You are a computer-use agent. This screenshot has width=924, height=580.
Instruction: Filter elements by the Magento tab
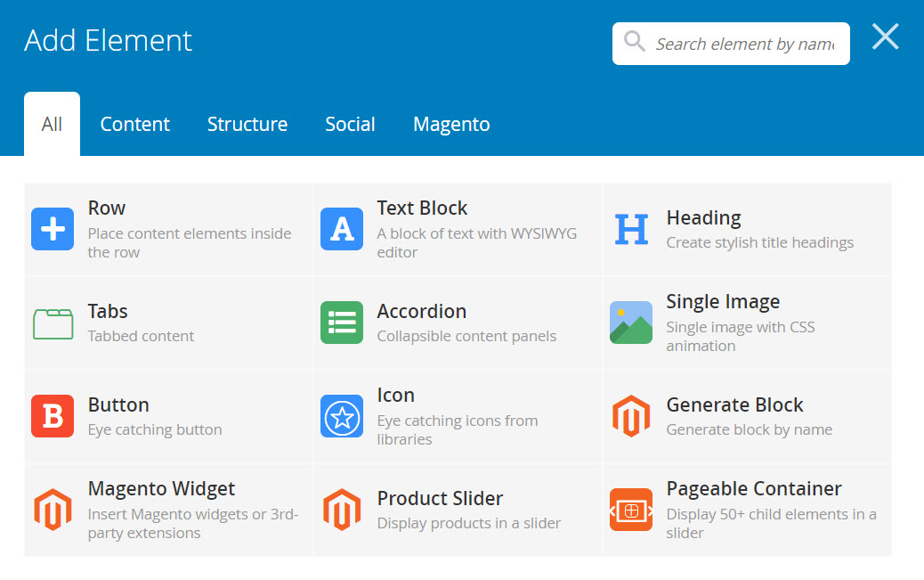pyautogui.click(x=451, y=125)
